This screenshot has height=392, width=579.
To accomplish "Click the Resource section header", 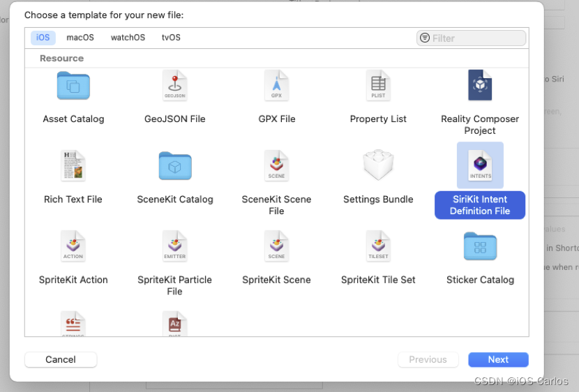I will (x=61, y=59).
